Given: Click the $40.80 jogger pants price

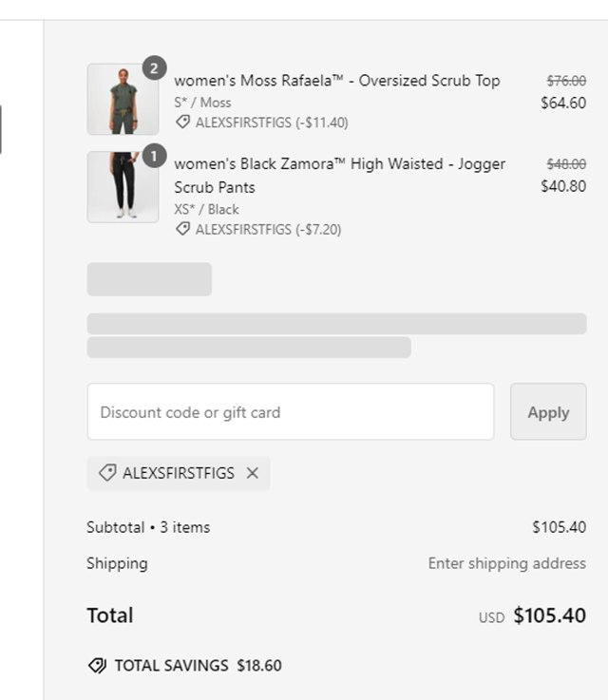Looking at the screenshot, I should 562,186.
